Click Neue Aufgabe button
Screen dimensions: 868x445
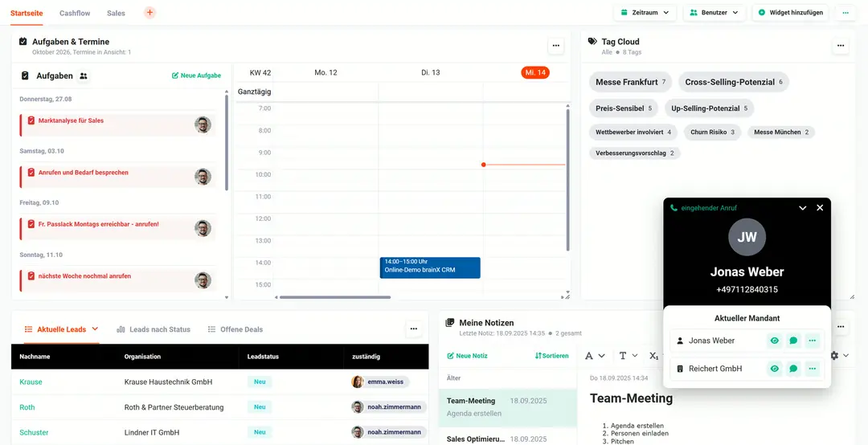pyautogui.click(x=197, y=76)
